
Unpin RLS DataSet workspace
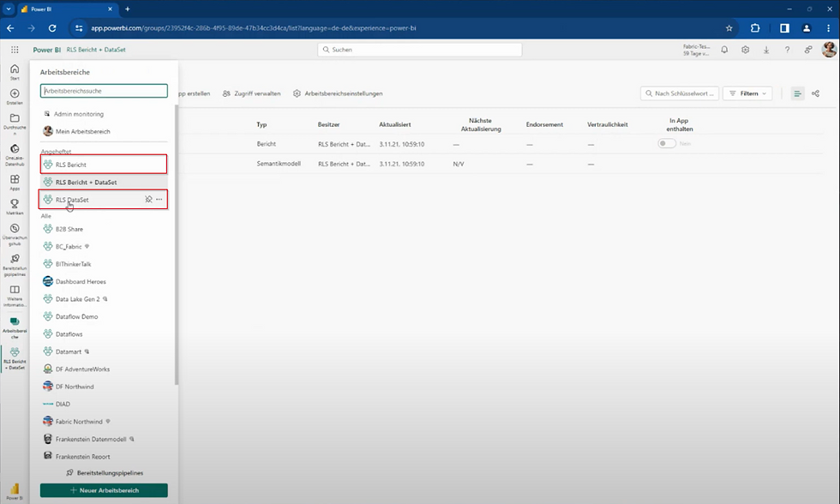point(148,199)
